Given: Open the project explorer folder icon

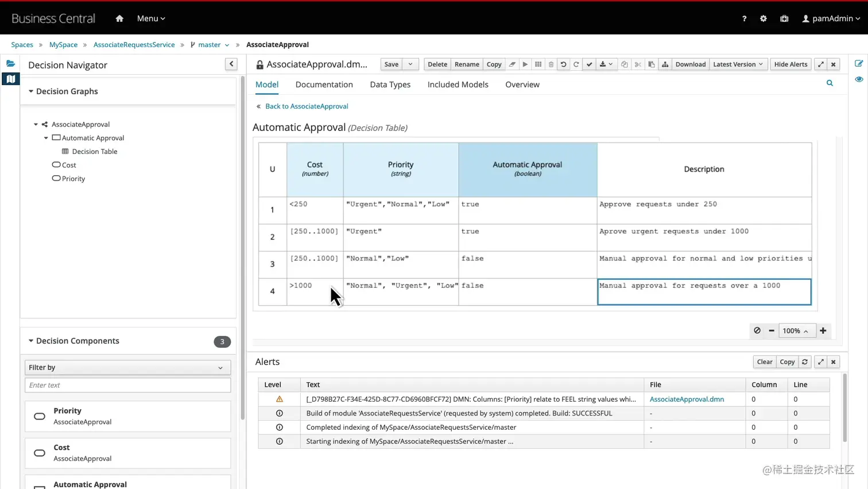Looking at the screenshot, I should click(10, 64).
